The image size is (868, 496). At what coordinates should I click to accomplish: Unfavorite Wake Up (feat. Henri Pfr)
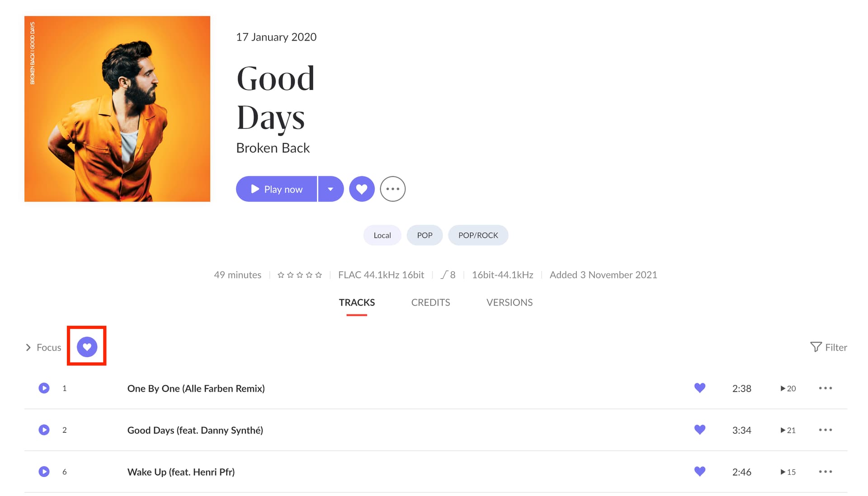point(700,472)
